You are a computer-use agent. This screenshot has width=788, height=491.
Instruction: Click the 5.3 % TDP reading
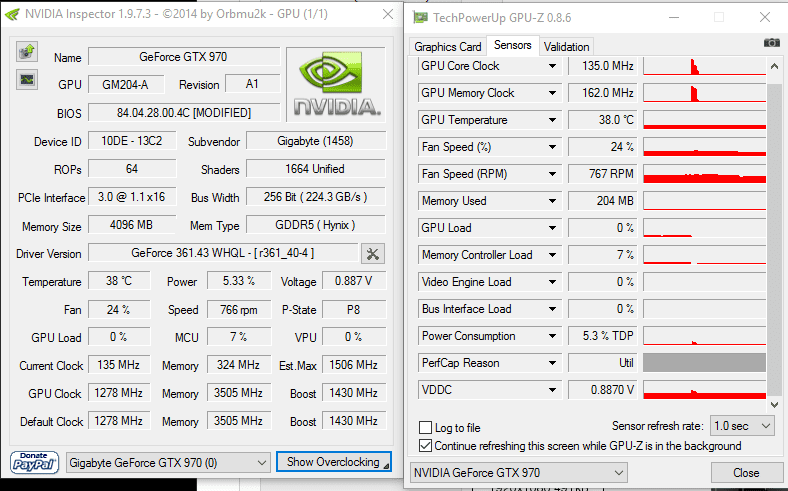(x=603, y=336)
